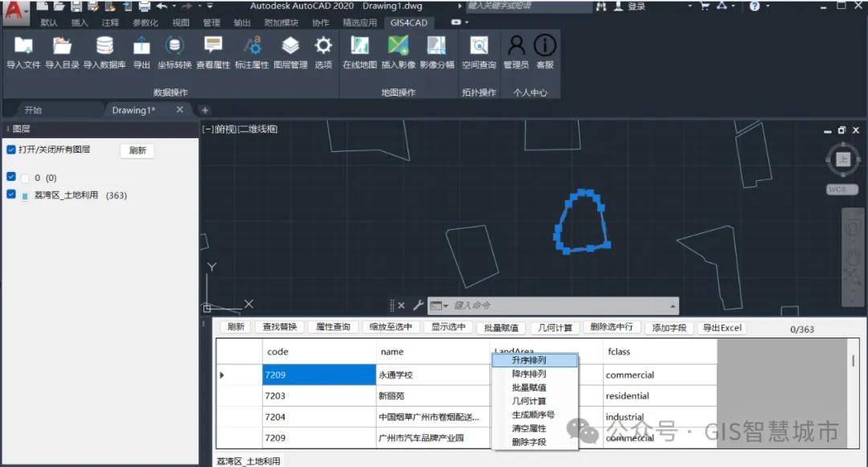The height and width of the screenshot is (467, 868).
Task: Open the 视图 ribbon tab
Action: coord(181,23)
